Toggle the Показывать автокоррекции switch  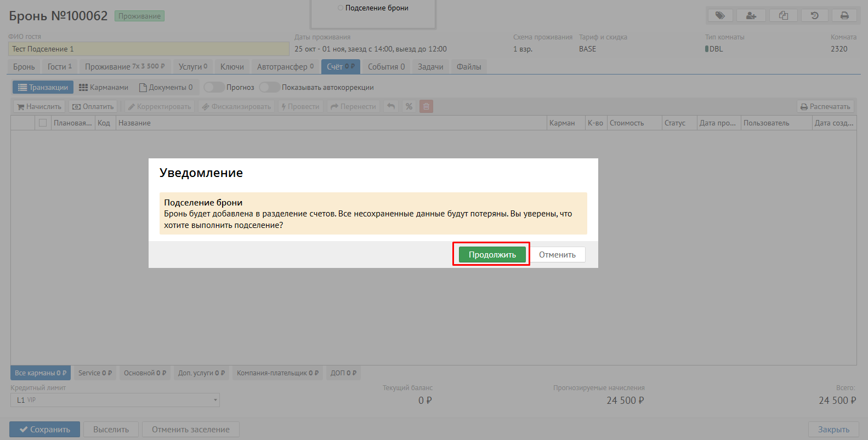[x=269, y=87]
